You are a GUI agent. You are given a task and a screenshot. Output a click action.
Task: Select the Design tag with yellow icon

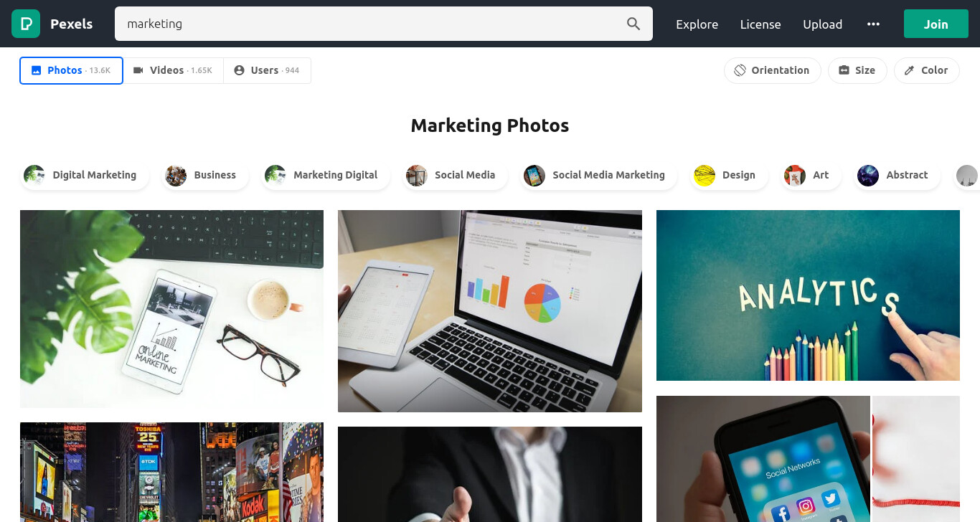tap(728, 175)
